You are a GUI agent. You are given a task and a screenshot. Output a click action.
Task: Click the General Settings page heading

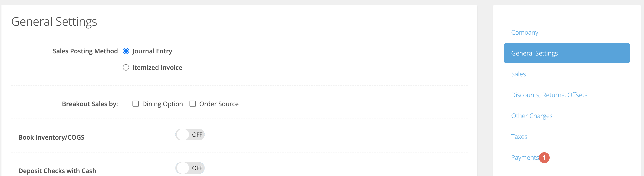pyautogui.click(x=54, y=22)
